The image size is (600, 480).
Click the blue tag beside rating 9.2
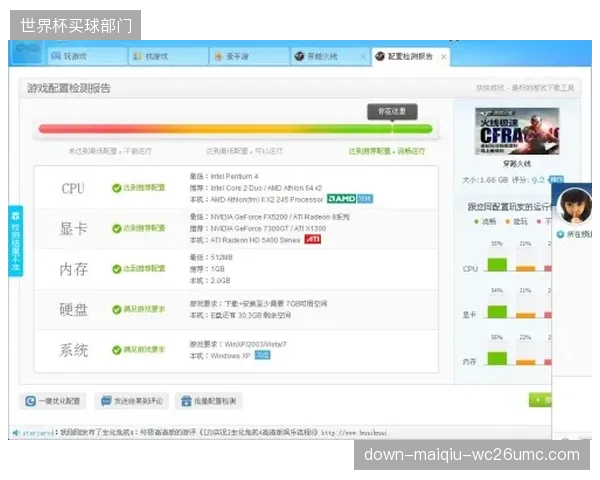[x=556, y=180]
